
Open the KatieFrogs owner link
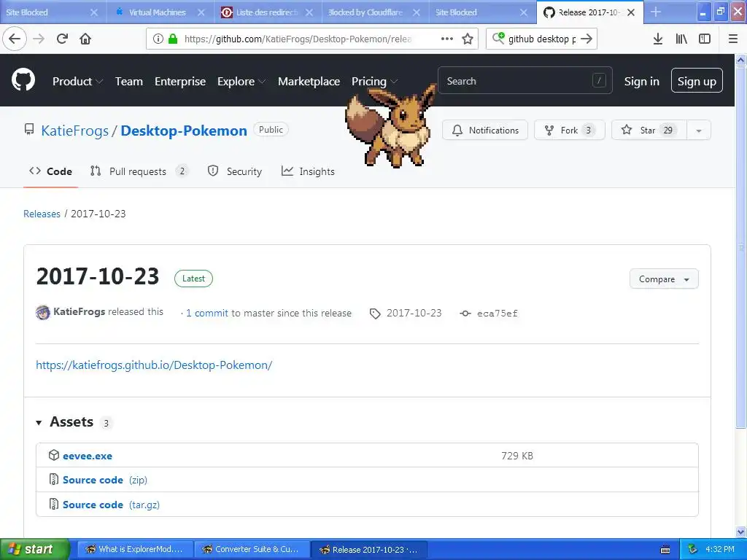75,131
